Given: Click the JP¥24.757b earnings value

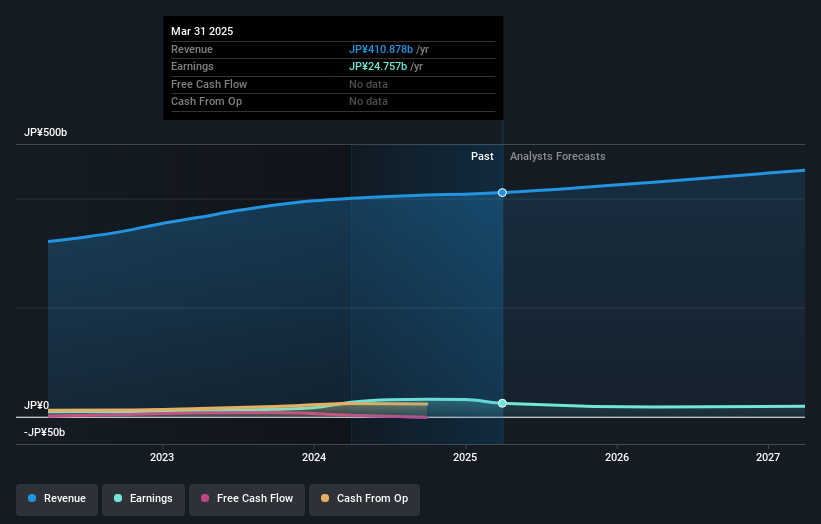Looking at the screenshot, I should coord(378,66).
